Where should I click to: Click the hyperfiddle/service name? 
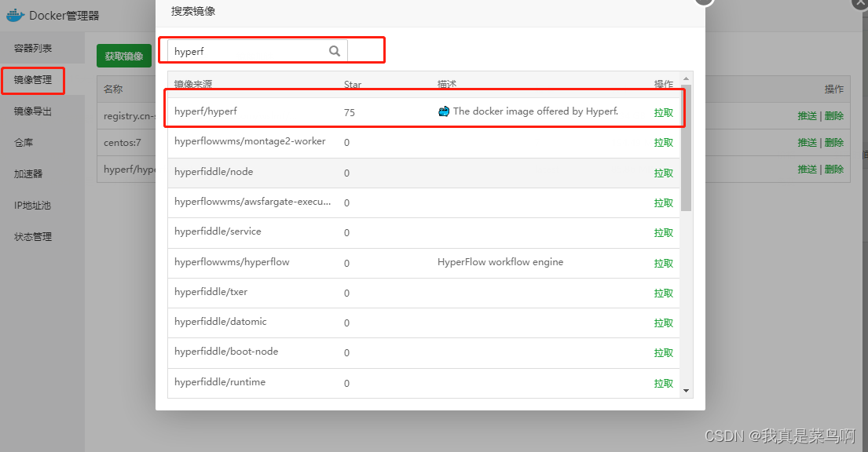pos(218,231)
